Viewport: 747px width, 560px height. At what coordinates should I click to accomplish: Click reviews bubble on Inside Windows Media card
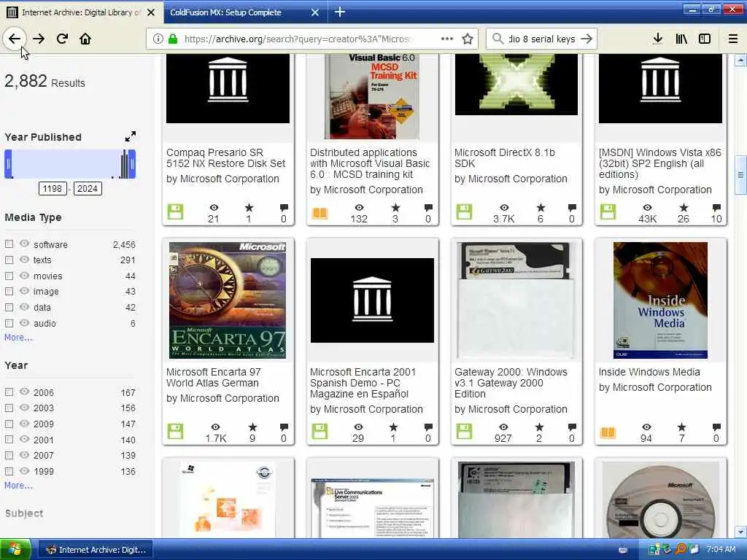pos(716,427)
